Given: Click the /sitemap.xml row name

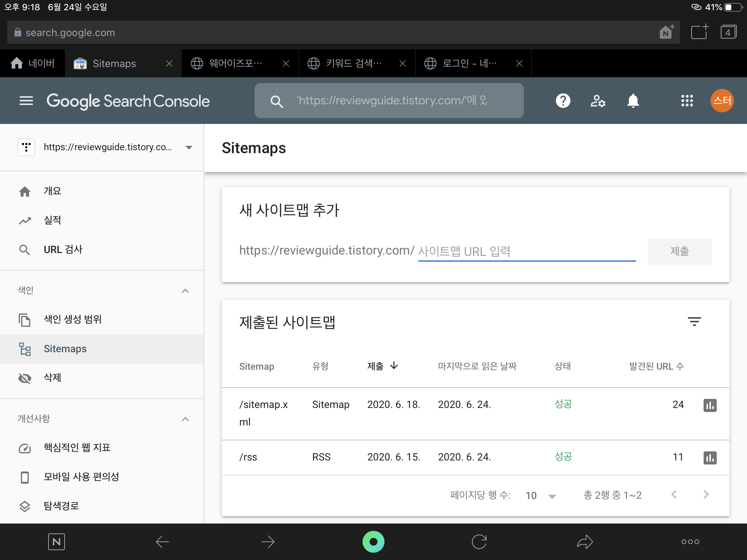Looking at the screenshot, I should 263,413.
